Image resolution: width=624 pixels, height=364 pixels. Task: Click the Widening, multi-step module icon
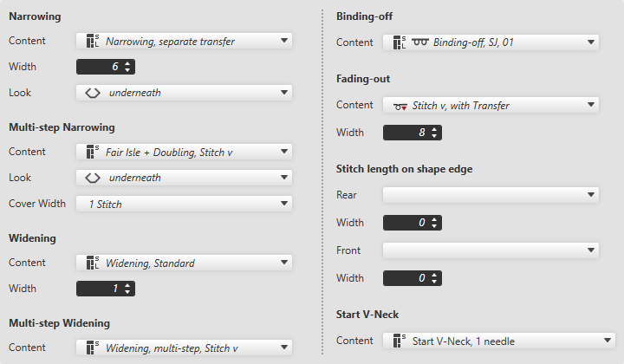pyautogui.click(x=93, y=348)
